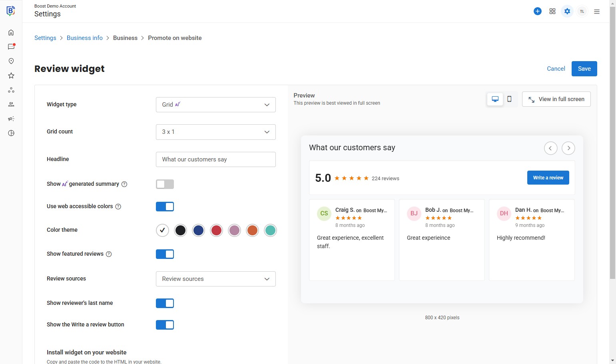
Task: Switch preview to mobile device view
Action: [509, 99]
